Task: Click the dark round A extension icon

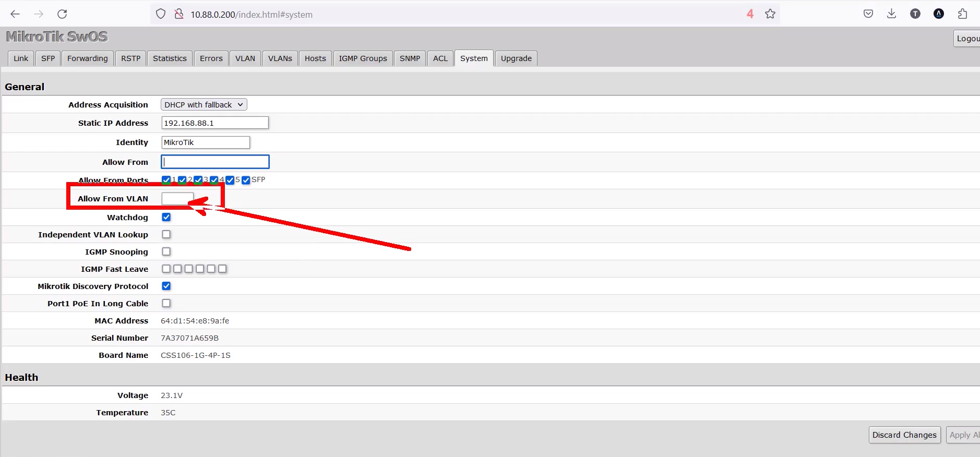Action: (939, 14)
